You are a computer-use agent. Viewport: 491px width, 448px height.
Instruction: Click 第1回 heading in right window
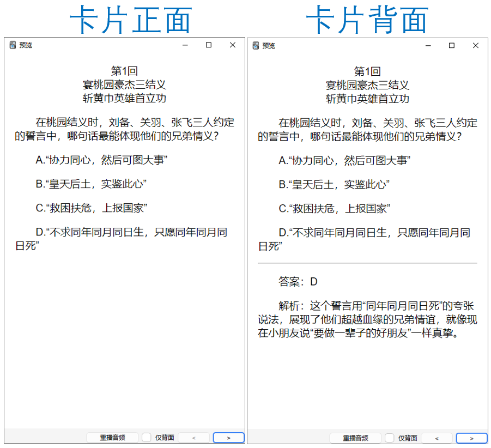pos(367,71)
